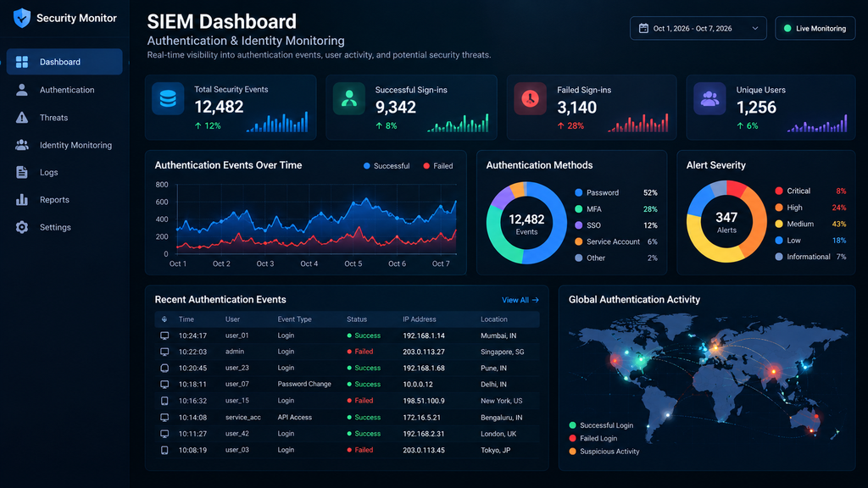868x488 pixels.
Task: Open the Logs menu item
Action: [x=64, y=172]
